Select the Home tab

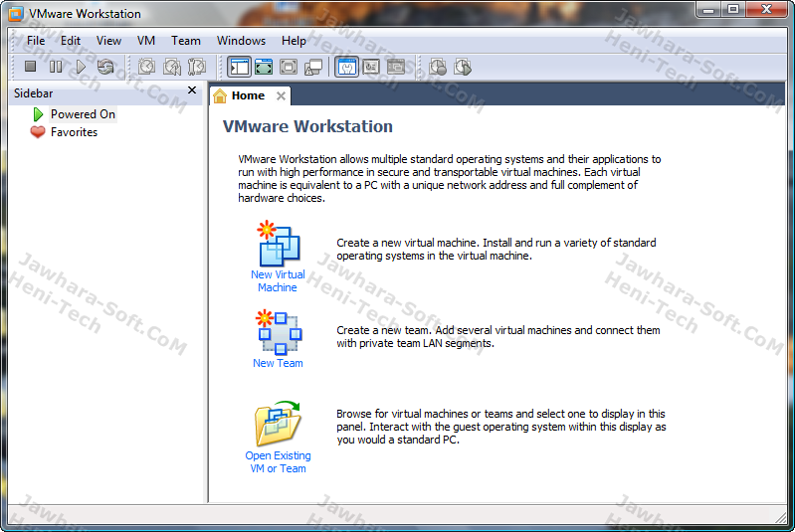(248, 95)
